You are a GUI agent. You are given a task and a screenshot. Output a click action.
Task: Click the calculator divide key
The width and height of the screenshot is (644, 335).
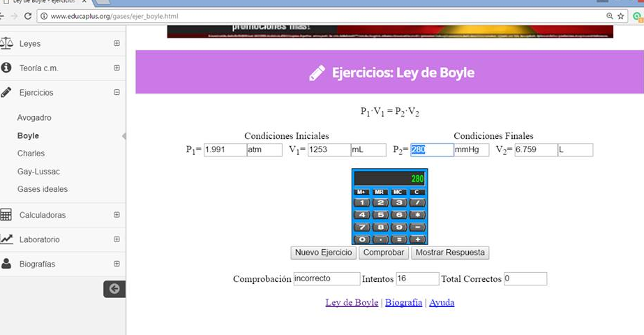(x=418, y=202)
